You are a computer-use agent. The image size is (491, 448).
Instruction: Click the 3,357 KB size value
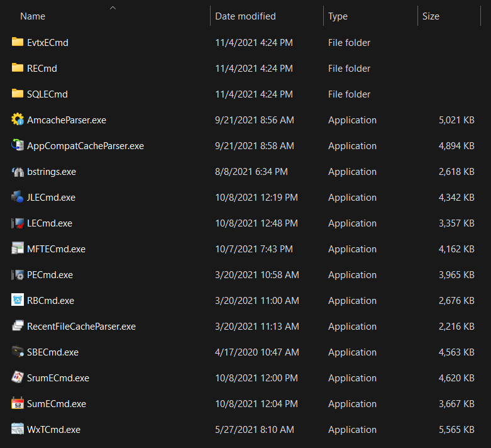pos(456,223)
